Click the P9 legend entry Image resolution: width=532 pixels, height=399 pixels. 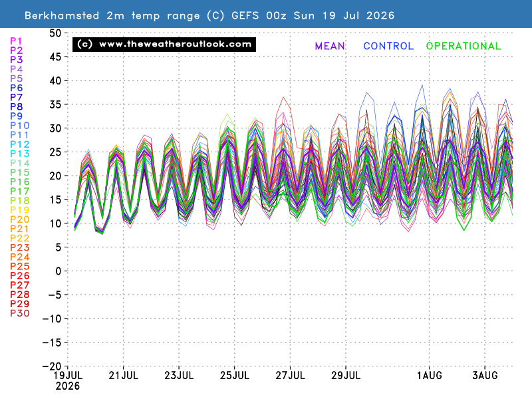(x=16, y=116)
